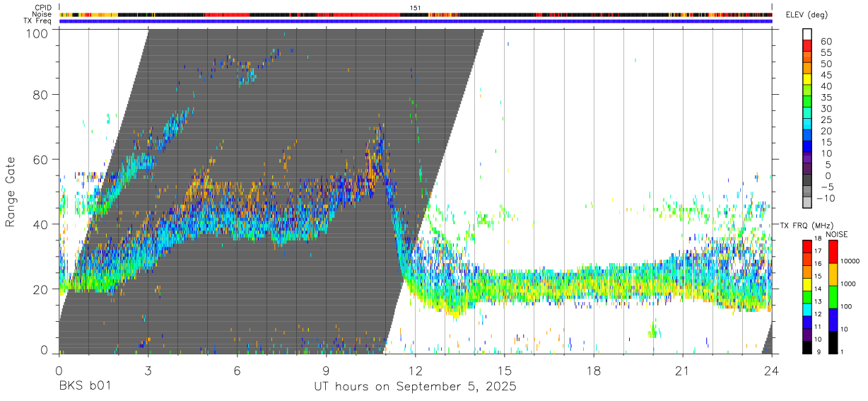Click the 10000 label on NOISE legend

(850, 261)
